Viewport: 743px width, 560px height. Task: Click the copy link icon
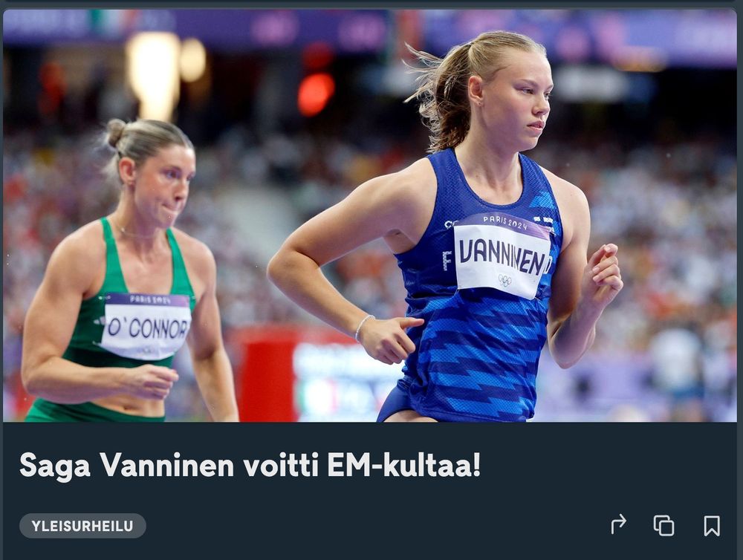[x=663, y=525]
